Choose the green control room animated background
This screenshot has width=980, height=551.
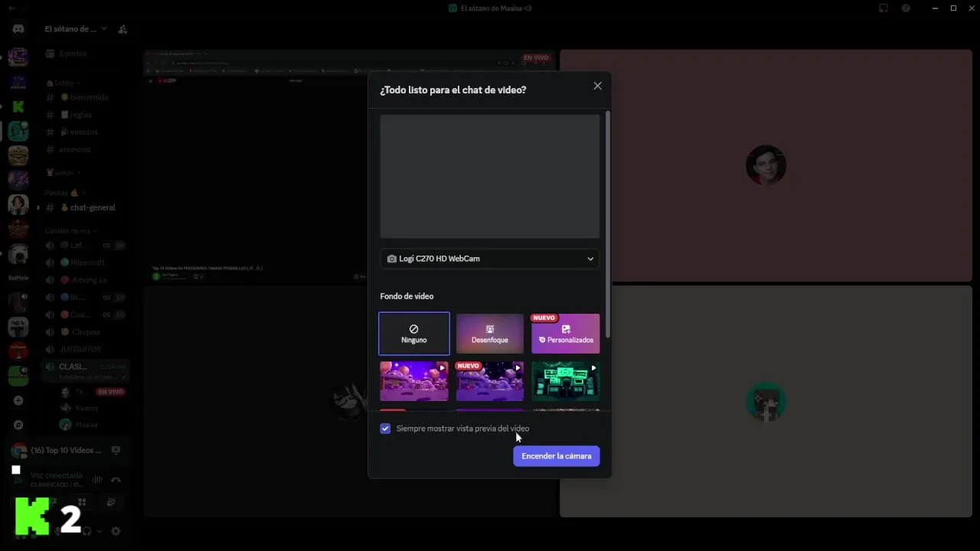(x=566, y=381)
